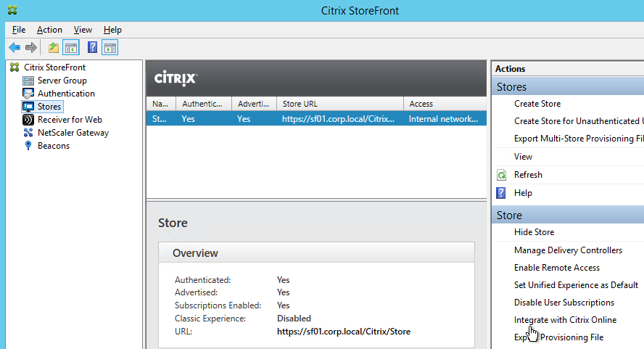This screenshot has width=644, height=349.
Task: Click the 'Advertised:' label in Overview
Action: click(196, 292)
